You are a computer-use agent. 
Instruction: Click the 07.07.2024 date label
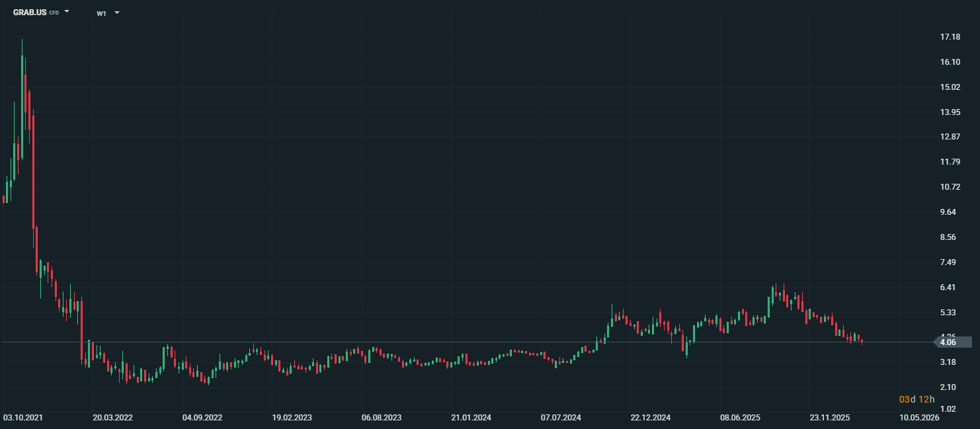click(x=561, y=418)
